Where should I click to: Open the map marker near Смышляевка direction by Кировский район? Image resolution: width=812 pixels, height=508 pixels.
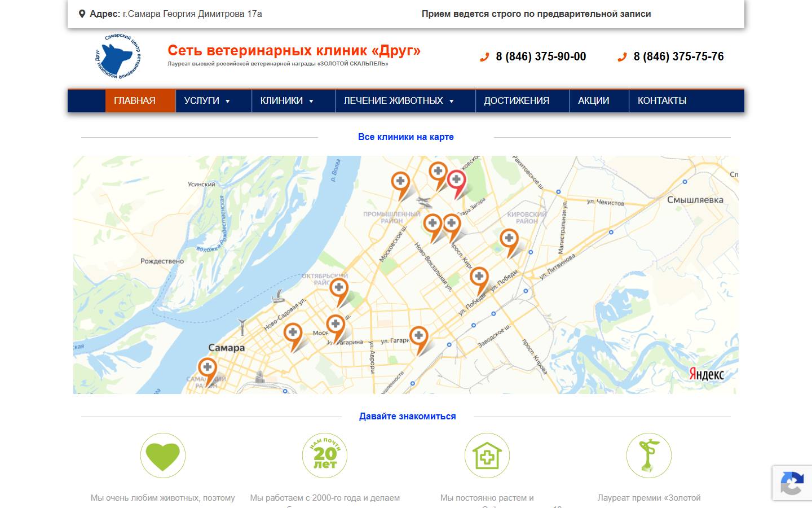[509, 243]
